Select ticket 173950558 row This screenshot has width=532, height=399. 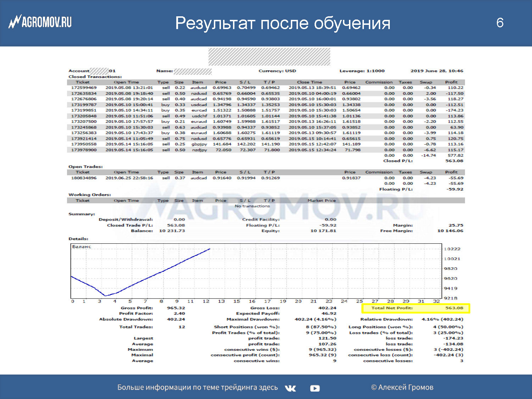(266, 144)
